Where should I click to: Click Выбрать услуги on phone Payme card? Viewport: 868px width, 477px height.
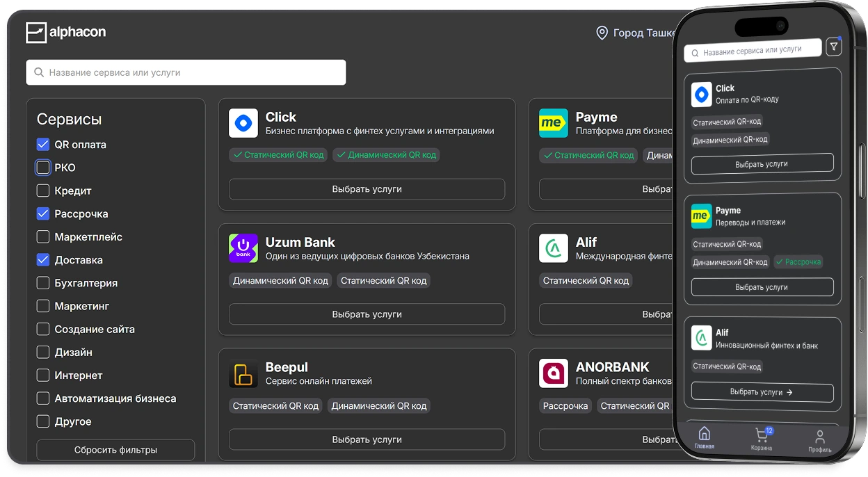pyautogui.click(x=762, y=286)
